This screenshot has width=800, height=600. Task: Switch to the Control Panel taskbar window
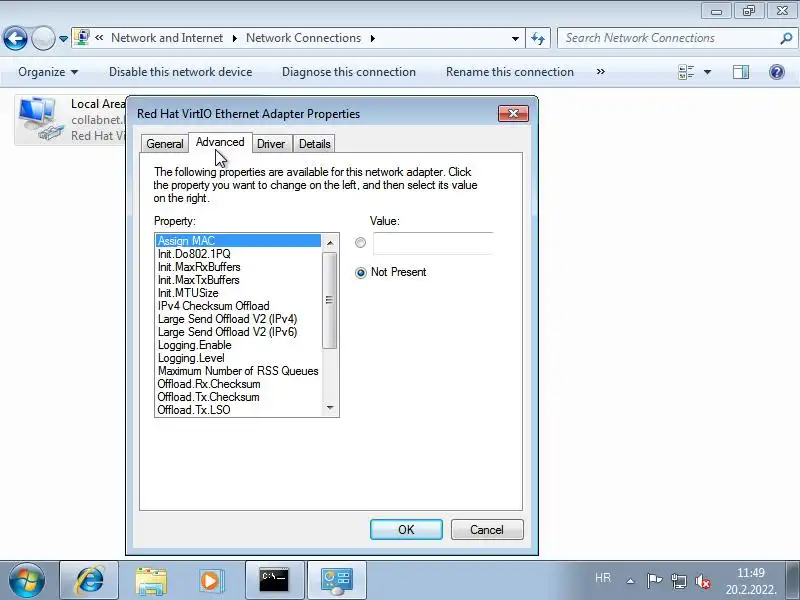[337, 581]
